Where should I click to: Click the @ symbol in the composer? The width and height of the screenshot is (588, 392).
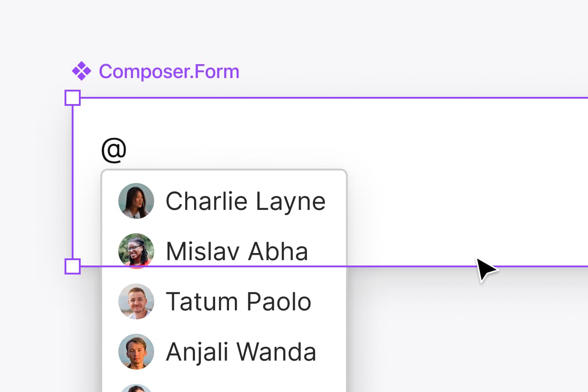point(114,150)
